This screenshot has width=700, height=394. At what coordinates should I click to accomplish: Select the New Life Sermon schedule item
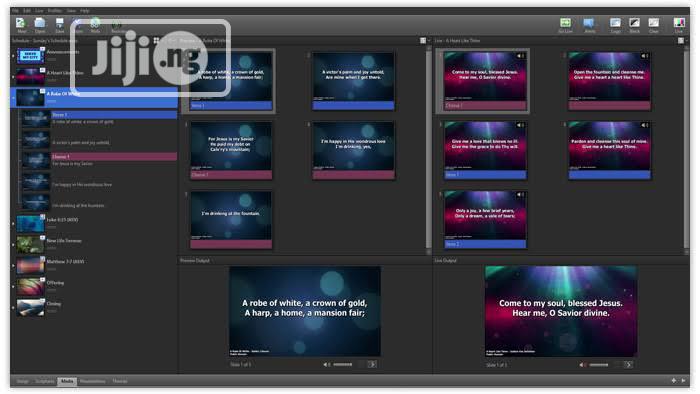95,245
